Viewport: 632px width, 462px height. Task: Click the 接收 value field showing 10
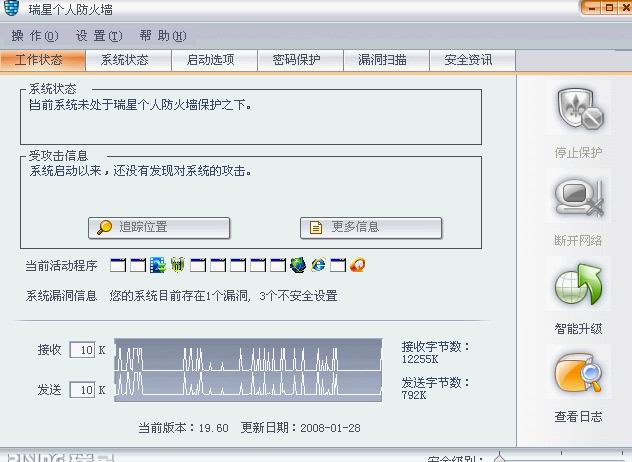click(x=82, y=350)
